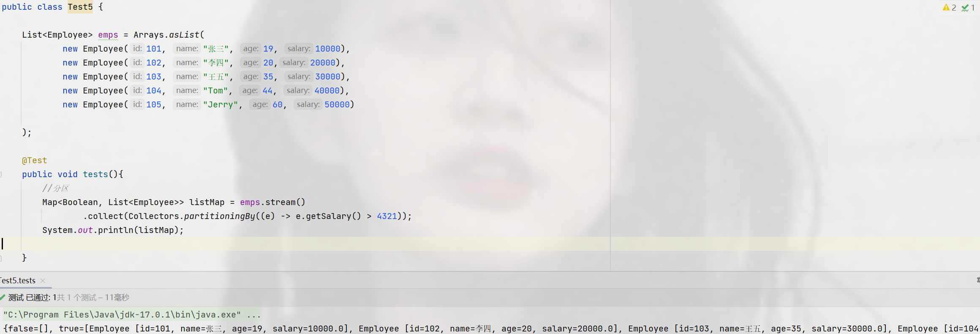Click the string "Tom" in the code
980x334 pixels.
(215, 90)
